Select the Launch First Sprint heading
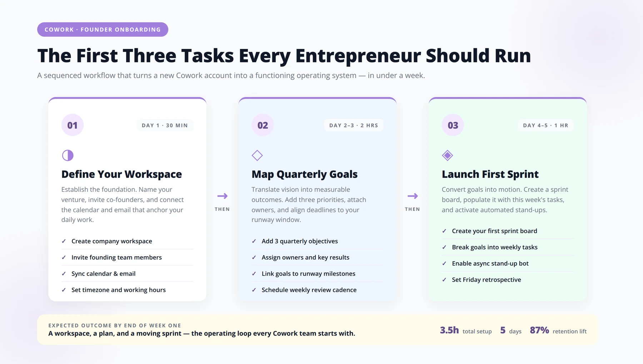 point(490,174)
